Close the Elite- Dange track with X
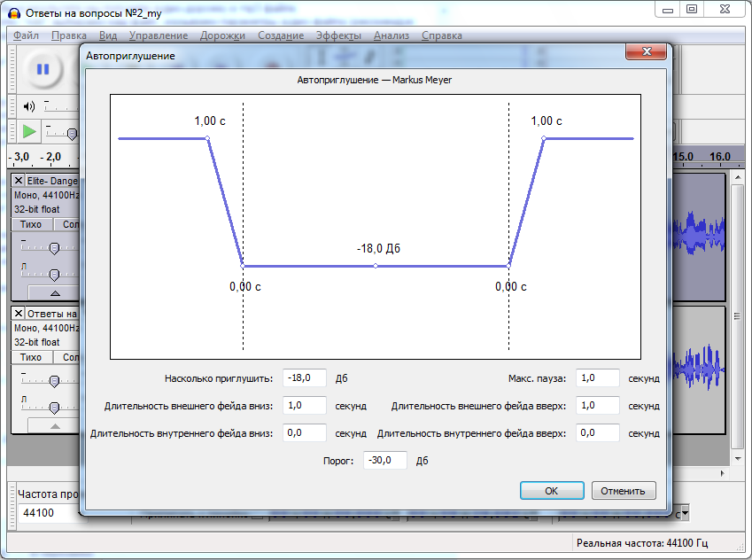The height and width of the screenshot is (560, 752). coord(19,181)
